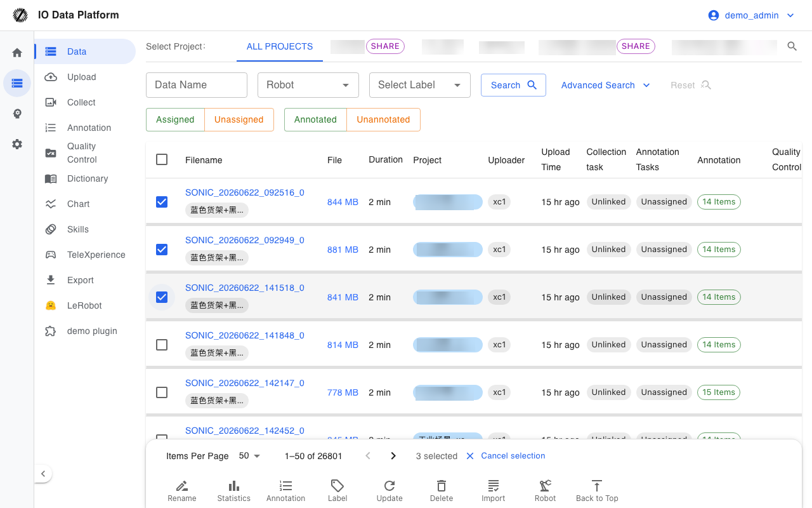Uncheck SONIC_20260622_141518_0 row checkbox
The image size is (812, 508).
point(162,297)
